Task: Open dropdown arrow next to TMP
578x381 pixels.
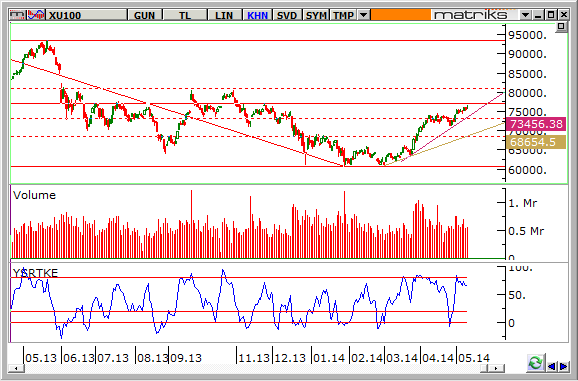Action: pyautogui.click(x=363, y=15)
